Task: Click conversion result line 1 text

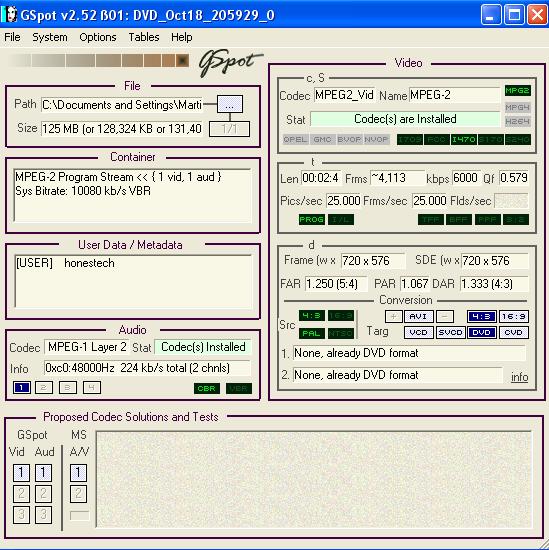Action: point(409,353)
